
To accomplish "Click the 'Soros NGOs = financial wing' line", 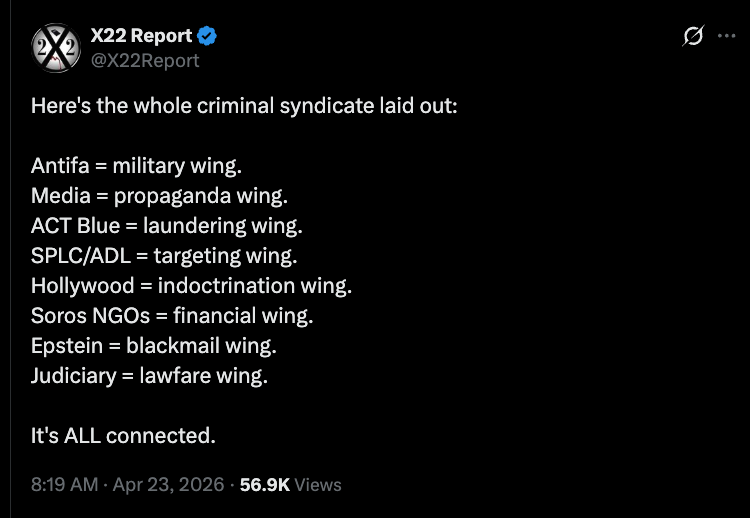I will (x=172, y=316).
